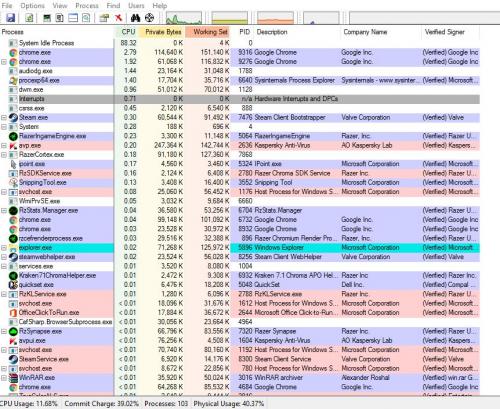Select the CefSharp.BrowserSubprocess.exe row
This screenshot has width=500, height=409.
[240, 322]
